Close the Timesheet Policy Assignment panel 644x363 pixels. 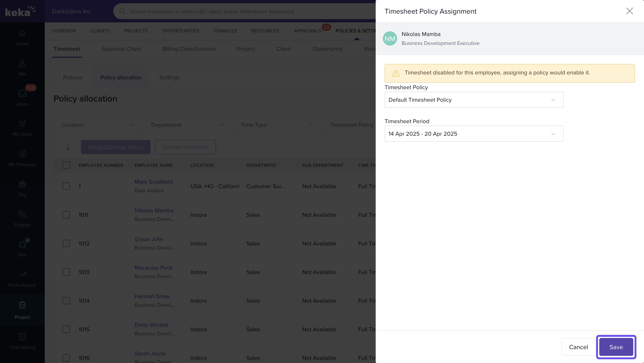coord(629,11)
